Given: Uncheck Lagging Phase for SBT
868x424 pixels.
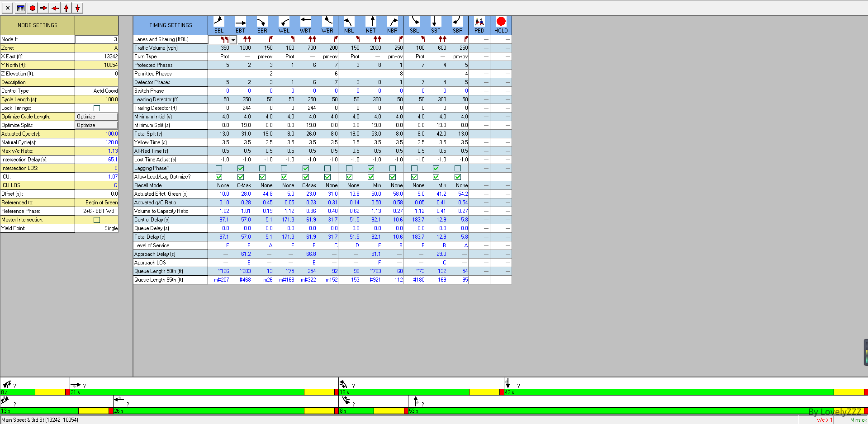Looking at the screenshot, I should pyautogui.click(x=436, y=168).
